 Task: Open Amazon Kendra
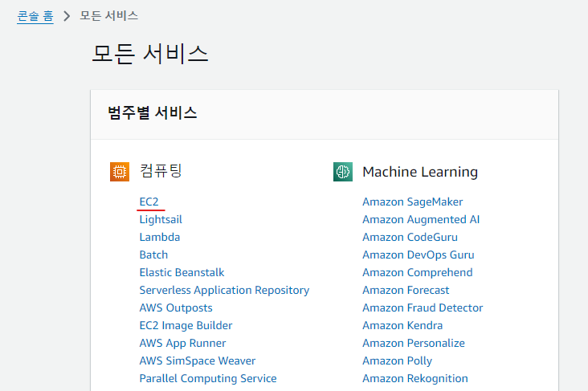[x=402, y=325]
